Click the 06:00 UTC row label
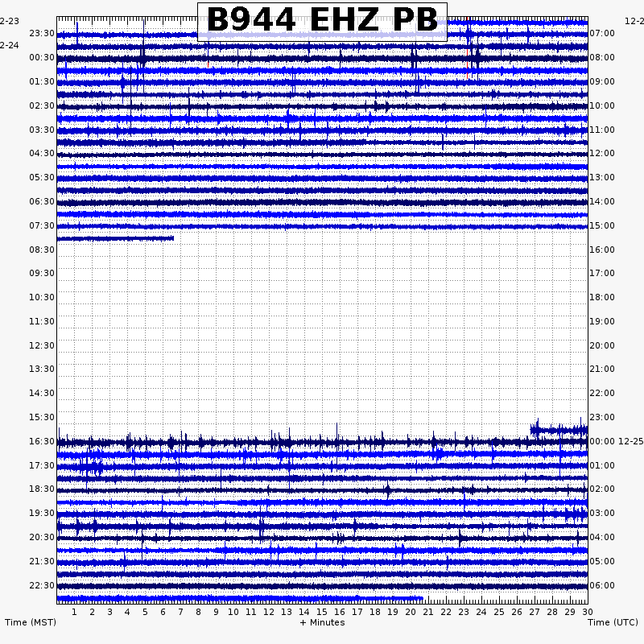This screenshot has height=644, width=644. coord(602,586)
